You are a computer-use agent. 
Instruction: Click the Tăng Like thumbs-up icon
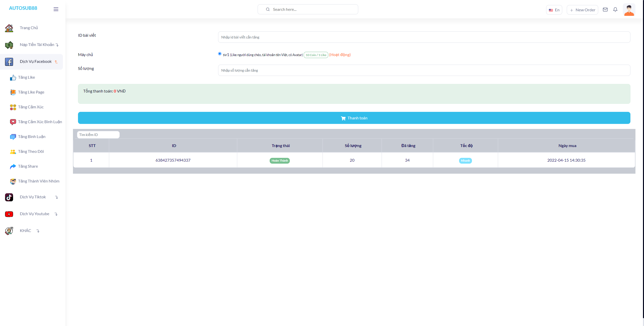coord(13,78)
